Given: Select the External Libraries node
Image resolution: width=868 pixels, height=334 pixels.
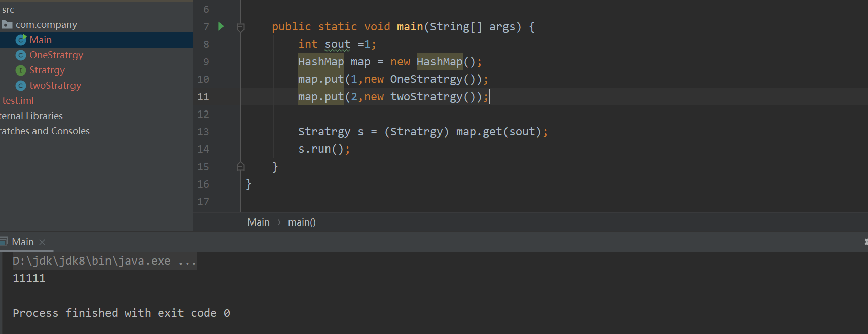Looking at the screenshot, I should (31, 116).
